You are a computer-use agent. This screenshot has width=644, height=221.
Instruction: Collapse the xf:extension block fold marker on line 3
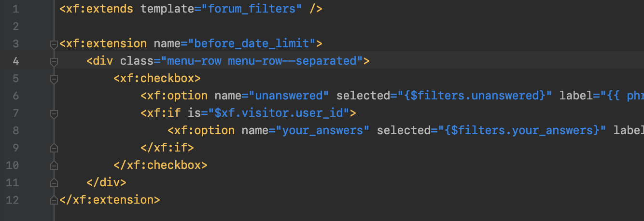[54, 44]
